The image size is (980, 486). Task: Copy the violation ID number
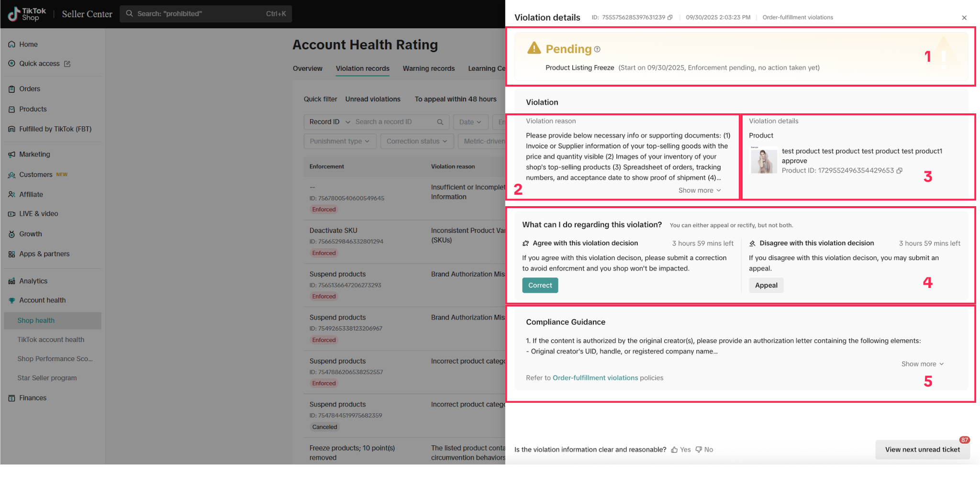[x=670, y=18]
